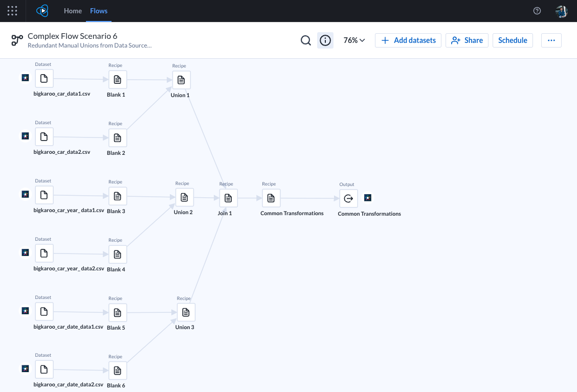Select the Common Transformations output node
The height and width of the screenshot is (392, 577).
point(348,198)
